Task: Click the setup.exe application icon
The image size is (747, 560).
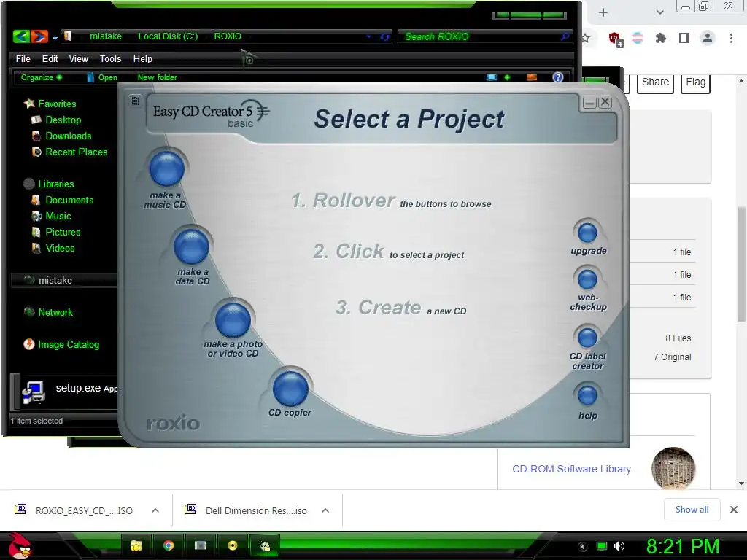Action: 34,392
